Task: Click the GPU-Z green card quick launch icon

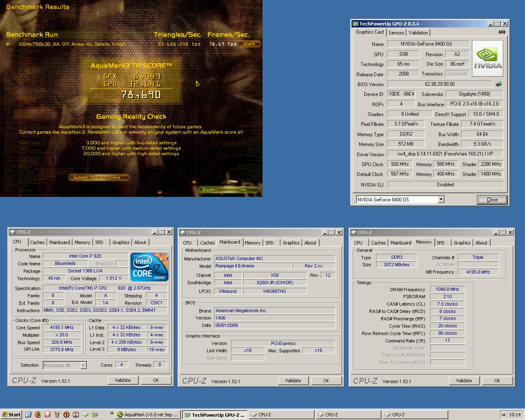Action: tap(95, 414)
